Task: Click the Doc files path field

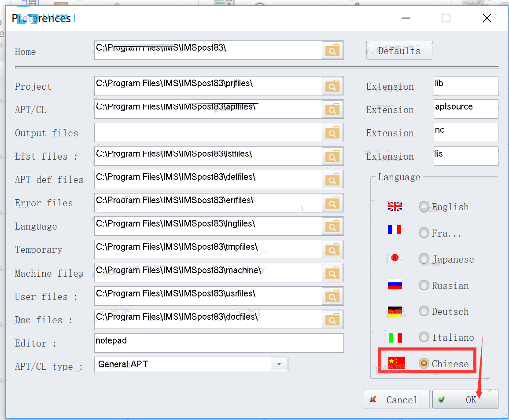Action: pos(208,319)
